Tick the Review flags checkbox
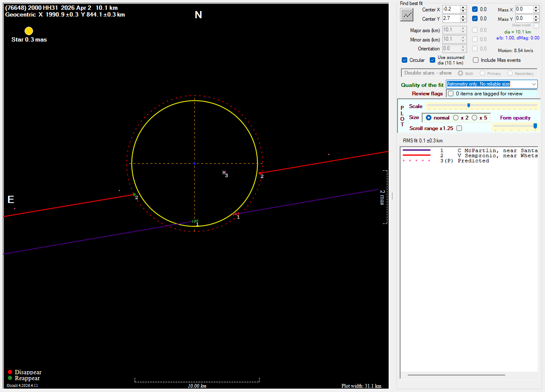 pos(451,94)
